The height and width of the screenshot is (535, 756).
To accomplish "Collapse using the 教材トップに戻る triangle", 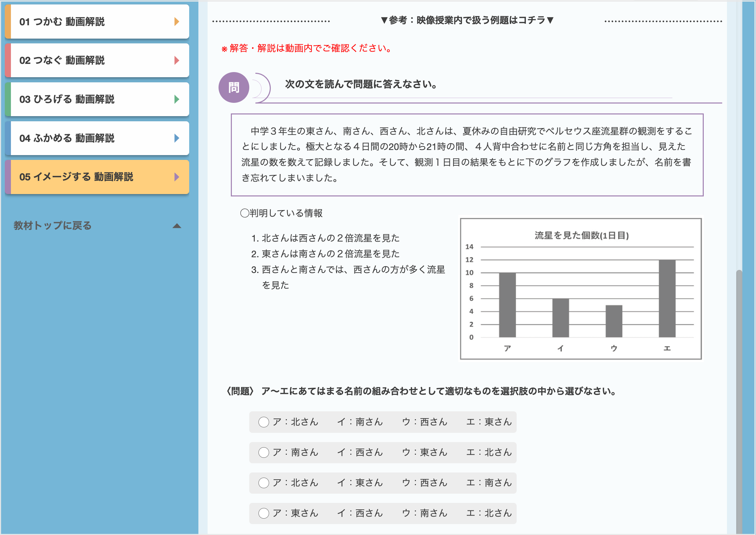I will 177,226.
